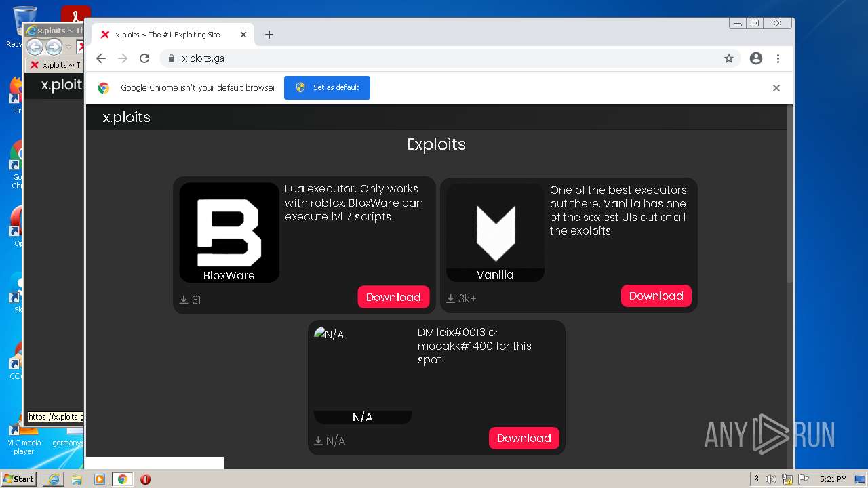The image size is (868, 488).
Task: Click the Internet Explorer window forward button
Action: (54, 47)
